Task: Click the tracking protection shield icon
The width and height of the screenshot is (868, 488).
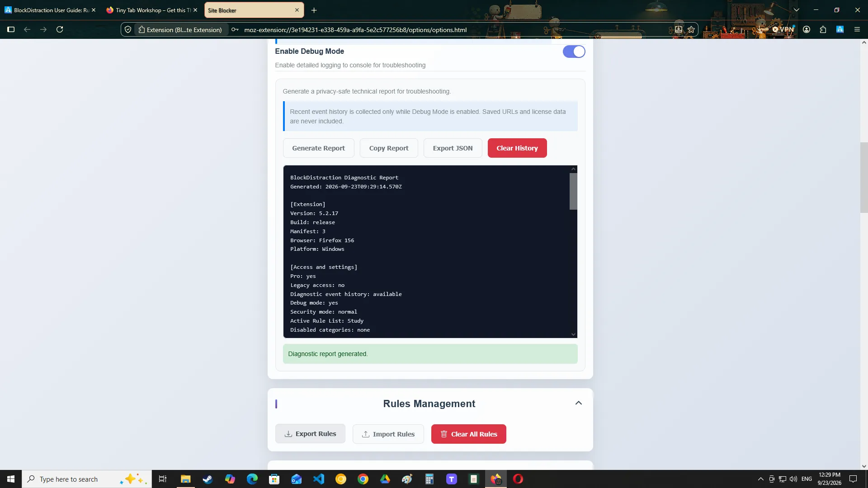Action: pyautogui.click(x=128, y=29)
